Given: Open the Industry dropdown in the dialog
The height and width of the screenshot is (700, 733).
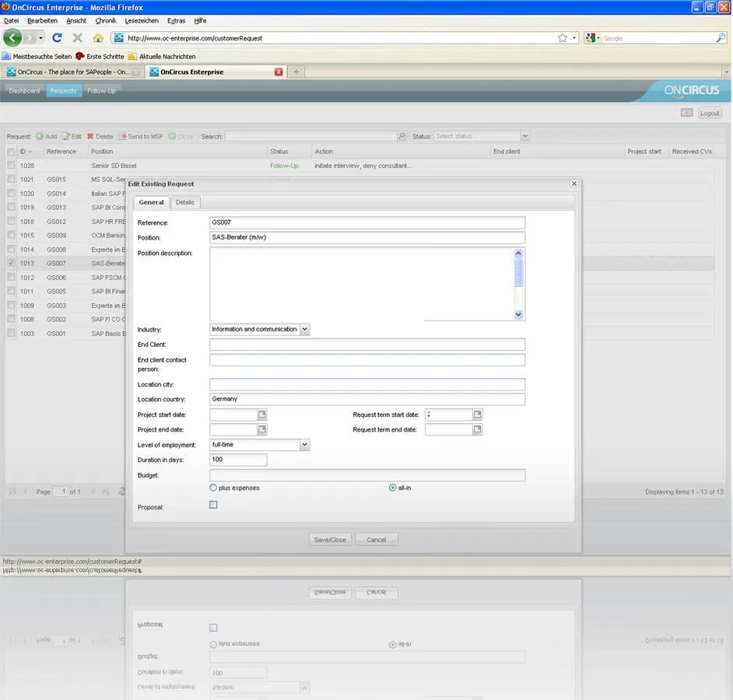Looking at the screenshot, I should (305, 329).
